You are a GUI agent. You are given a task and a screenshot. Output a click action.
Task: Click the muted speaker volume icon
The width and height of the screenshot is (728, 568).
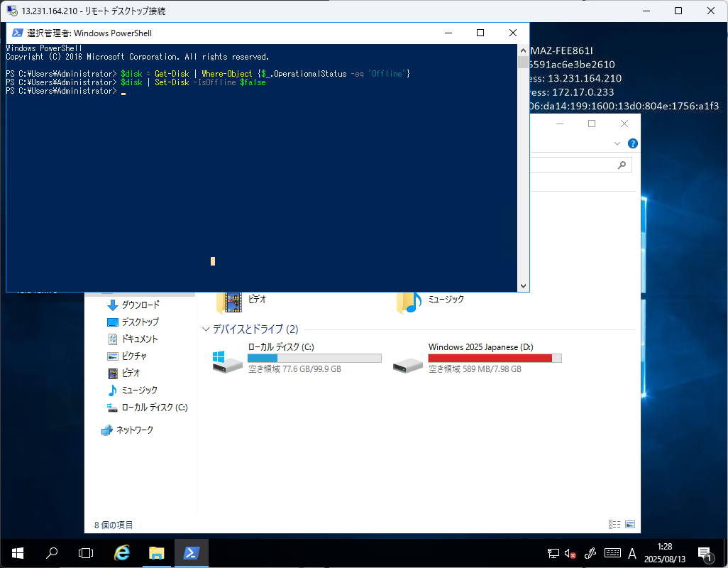pyautogui.click(x=570, y=553)
